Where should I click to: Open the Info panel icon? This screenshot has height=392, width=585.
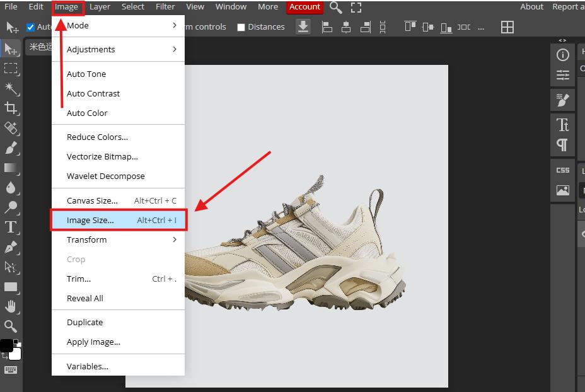[x=562, y=55]
